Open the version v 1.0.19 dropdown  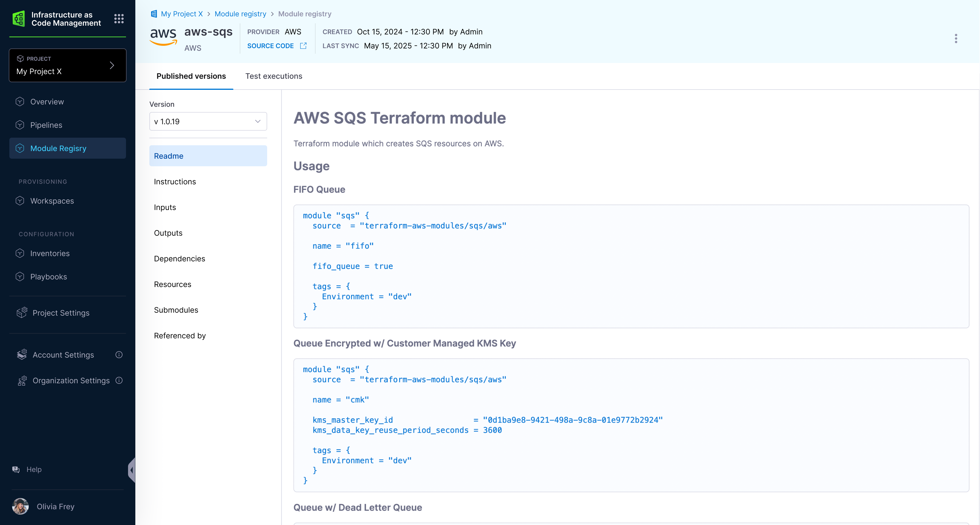tap(208, 121)
